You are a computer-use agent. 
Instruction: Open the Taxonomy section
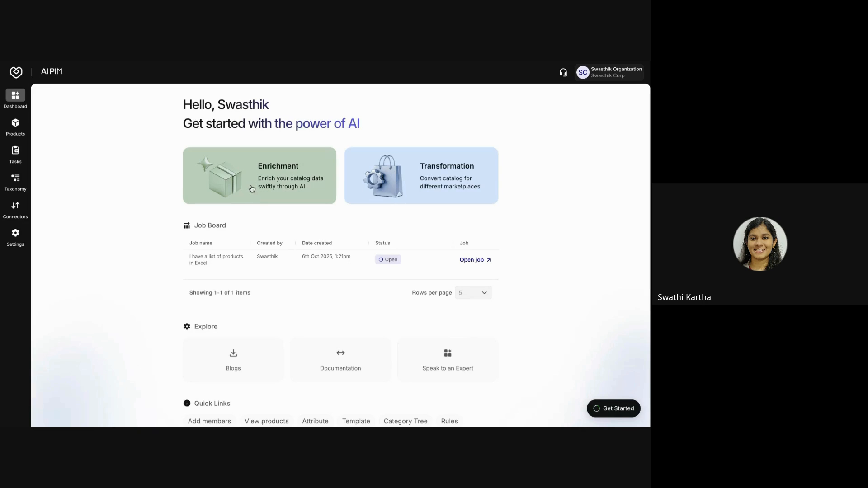[15, 182]
